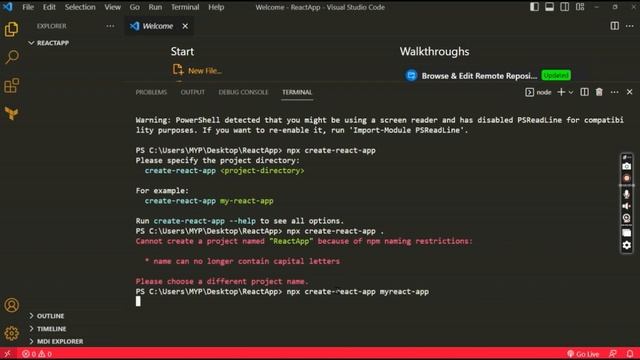Open the Terraform icon in activity bar

11,113
